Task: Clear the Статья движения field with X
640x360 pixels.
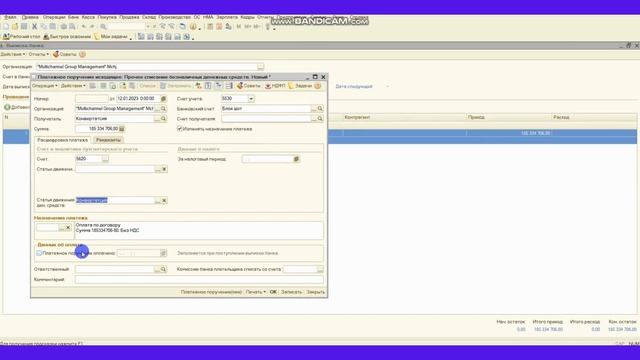Action: (x=164, y=169)
